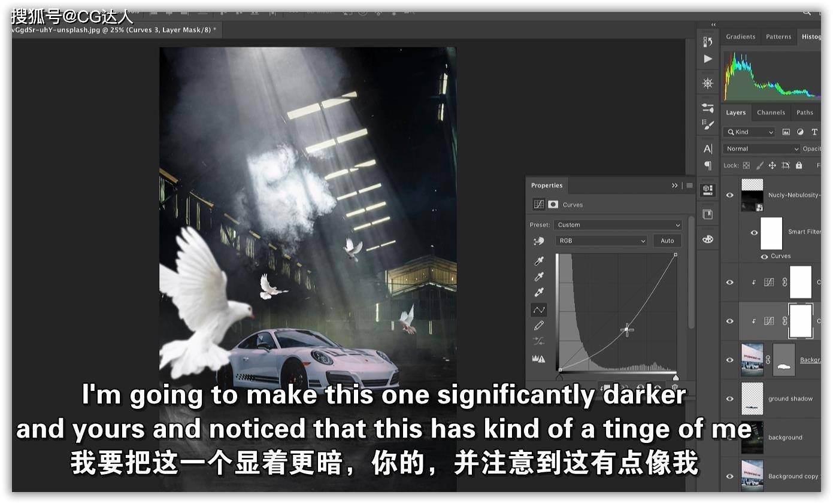
Task: Open the RGB channel dropdown
Action: coord(601,241)
